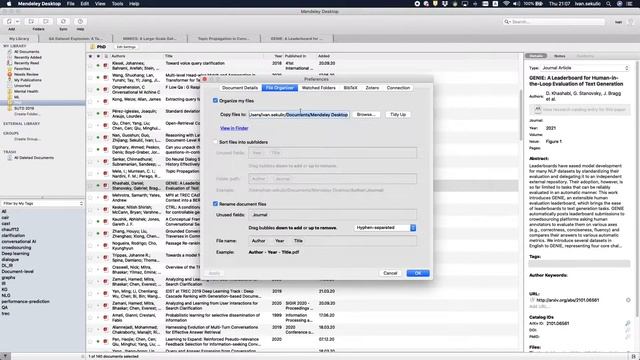This screenshot has height=360, width=640.
Task: Click Create Group... in the sidebar
Action: point(27,139)
